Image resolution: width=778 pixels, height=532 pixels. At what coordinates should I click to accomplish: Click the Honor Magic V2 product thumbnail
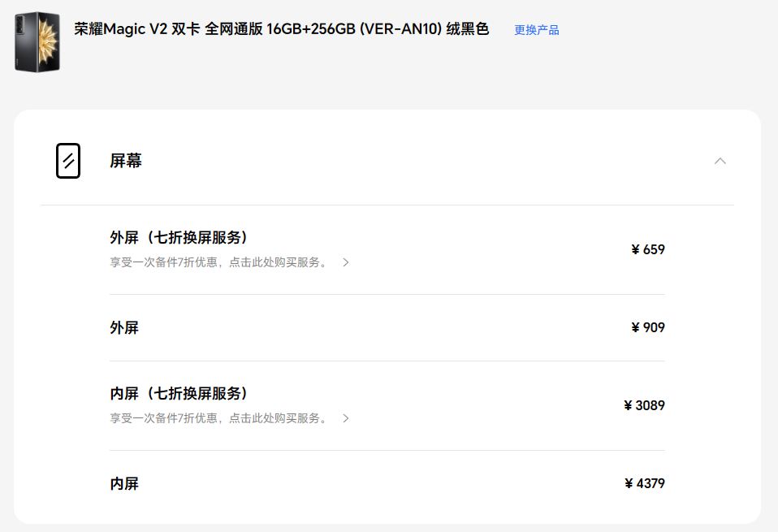click(x=37, y=42)
